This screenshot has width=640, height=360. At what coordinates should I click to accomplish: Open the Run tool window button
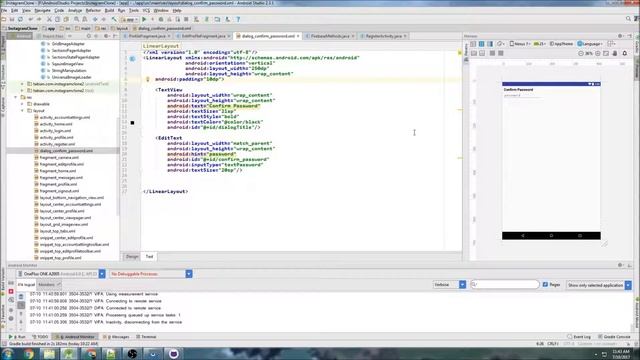coord(17,337)
